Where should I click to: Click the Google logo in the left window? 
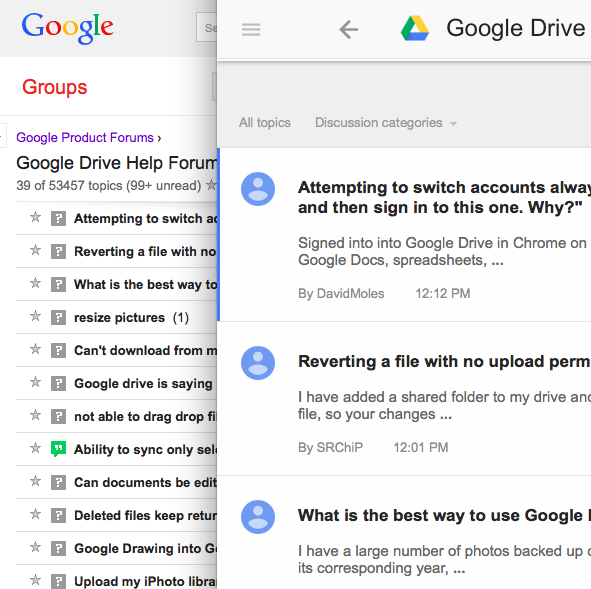(x=67, y=28)
